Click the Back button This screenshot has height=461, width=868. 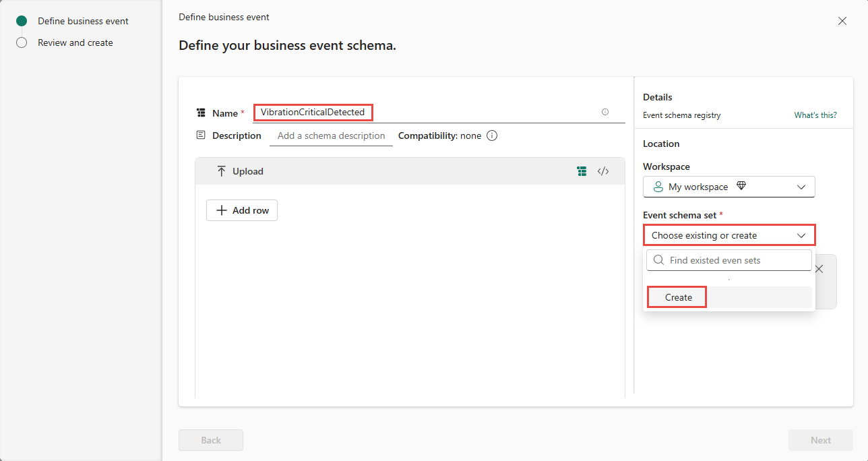tap(210, 440)
